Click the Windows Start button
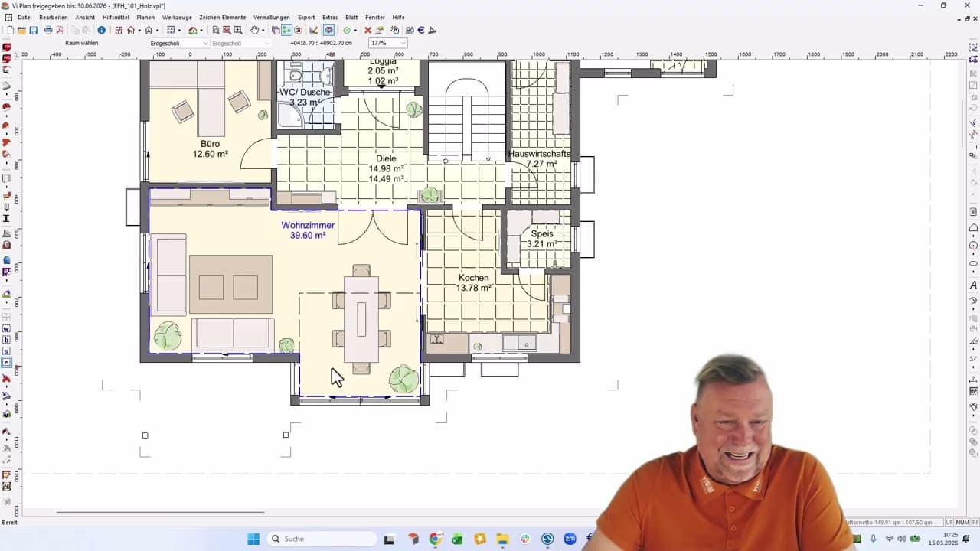This screenshot has height=551, width=980. (x=253, y=539)
